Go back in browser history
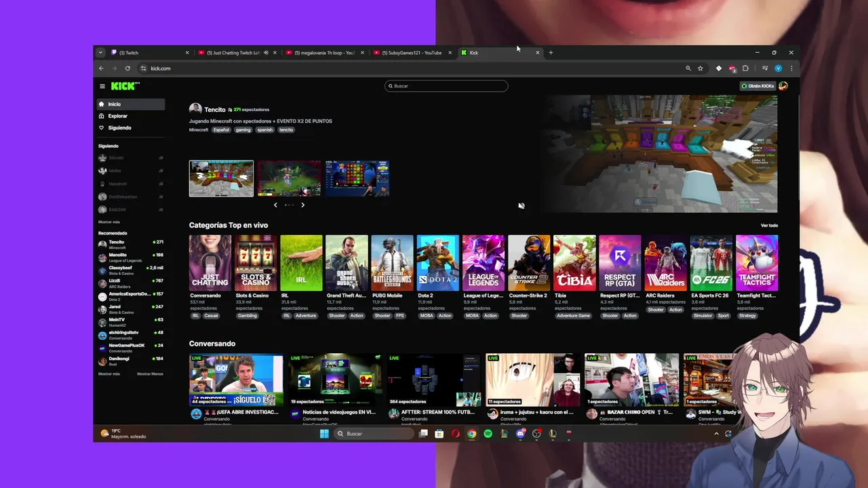 [101, 68]
